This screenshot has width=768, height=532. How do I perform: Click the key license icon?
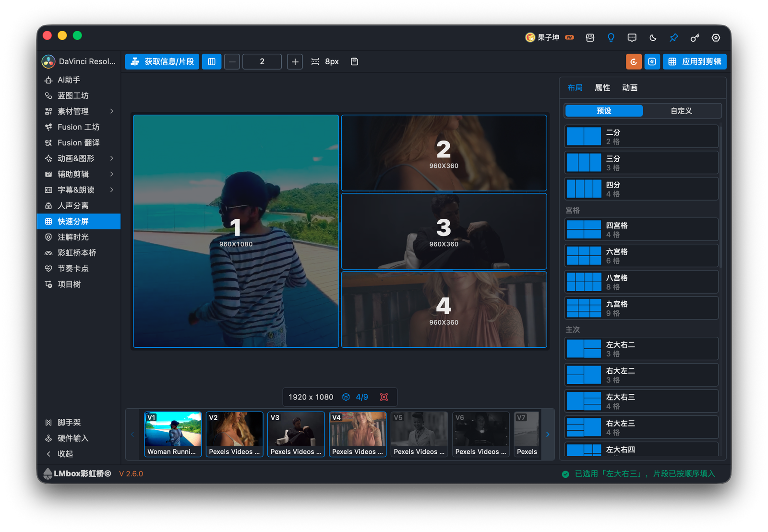[695, 37]
